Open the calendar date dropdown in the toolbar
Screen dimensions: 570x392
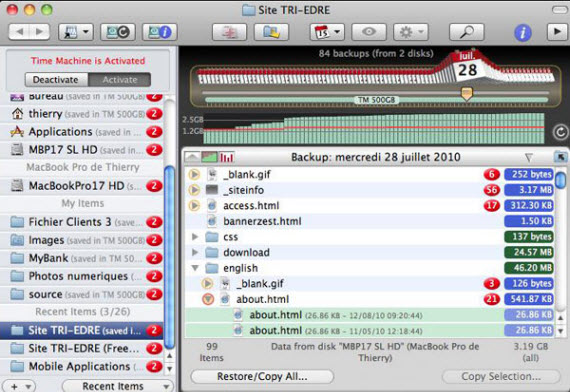click(x=327, y=32)
